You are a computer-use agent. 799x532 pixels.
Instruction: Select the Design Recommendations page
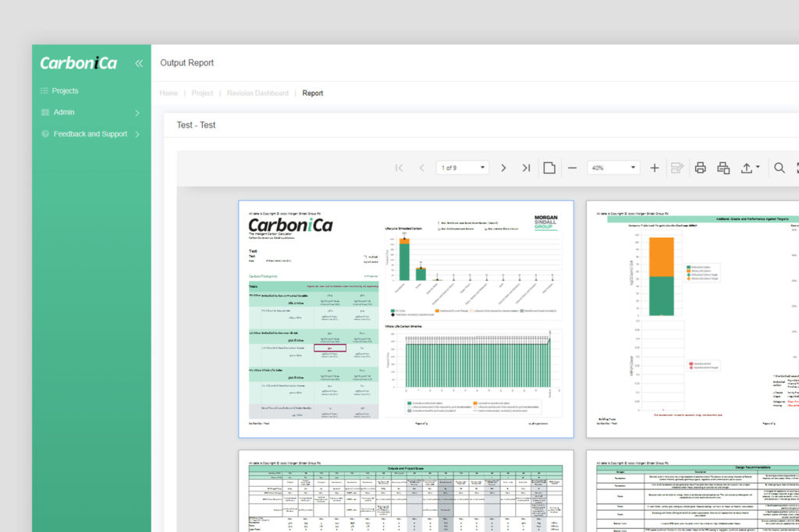(x=693, y=491)
